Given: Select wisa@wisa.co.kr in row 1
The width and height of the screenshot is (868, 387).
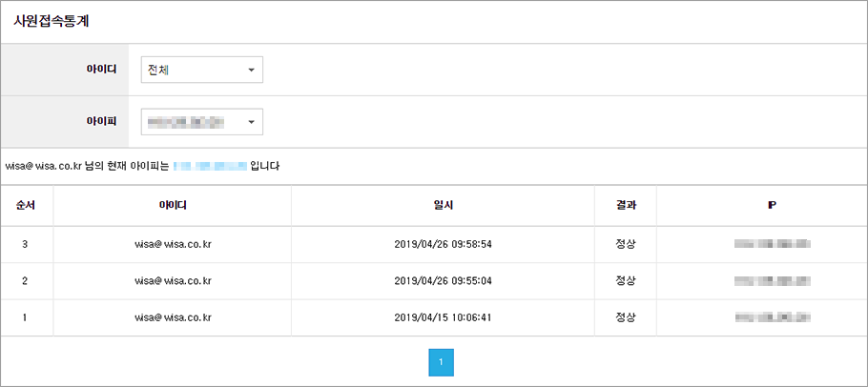Looking at the screenshot, I should coord(173,317).
